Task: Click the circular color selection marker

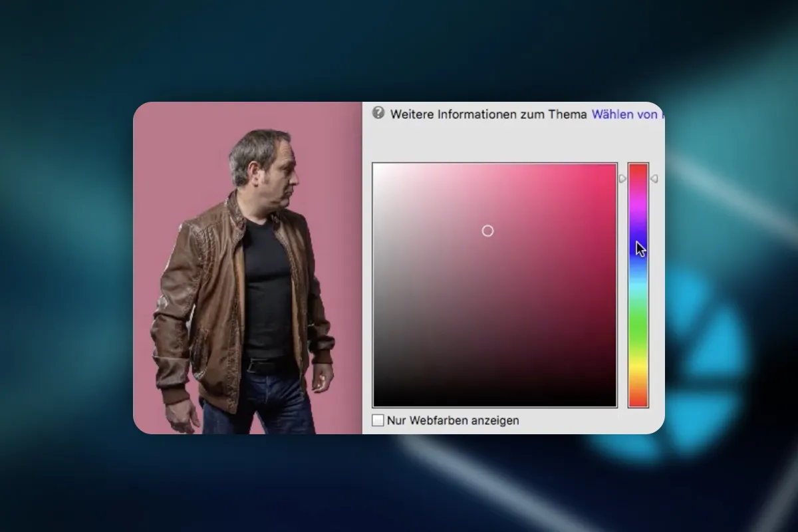Action: 487,231
